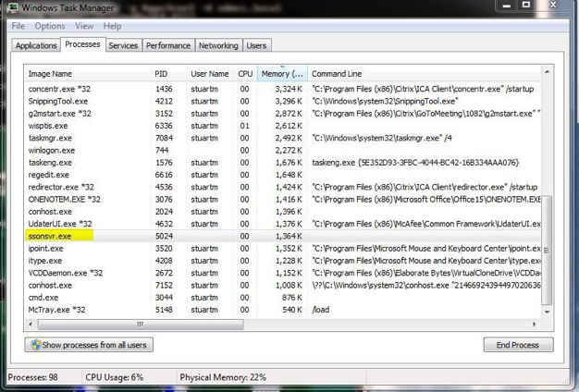
Task: Switch to the Applications tab
Action: pos(36,45)
